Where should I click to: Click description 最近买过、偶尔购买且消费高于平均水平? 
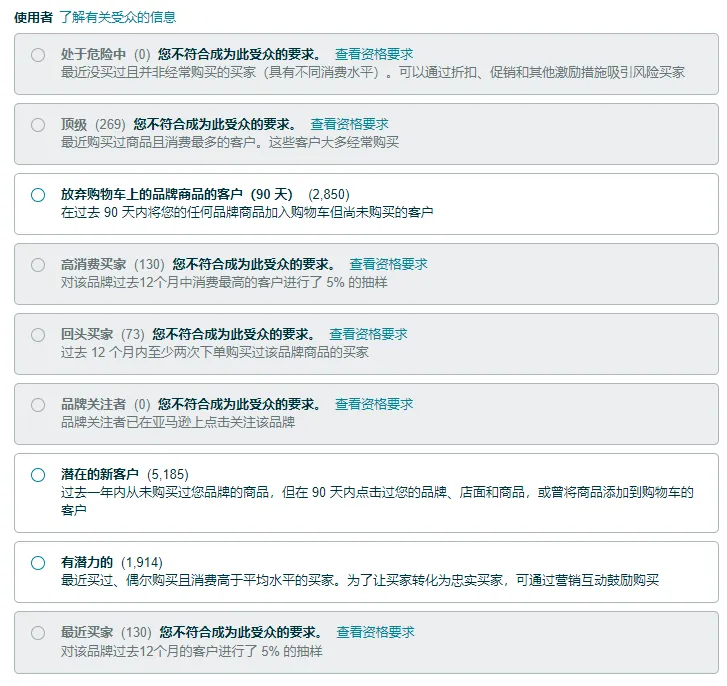(x=360, y=580)
